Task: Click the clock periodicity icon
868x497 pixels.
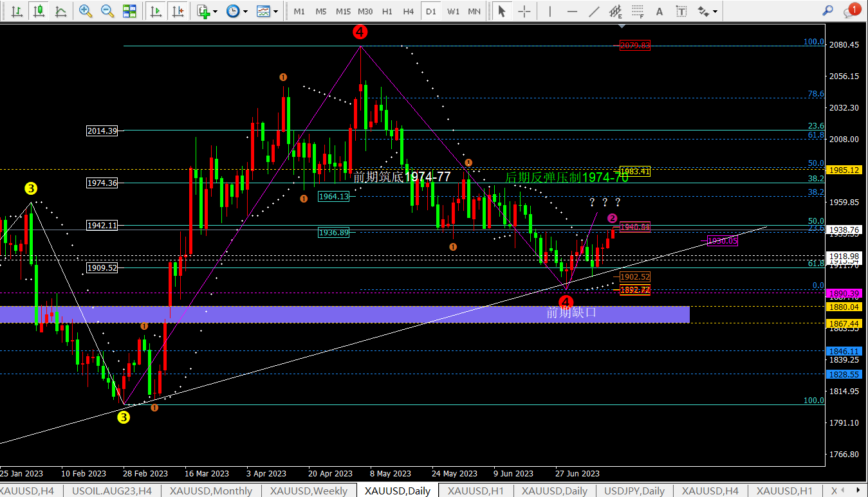Action: 232,11
